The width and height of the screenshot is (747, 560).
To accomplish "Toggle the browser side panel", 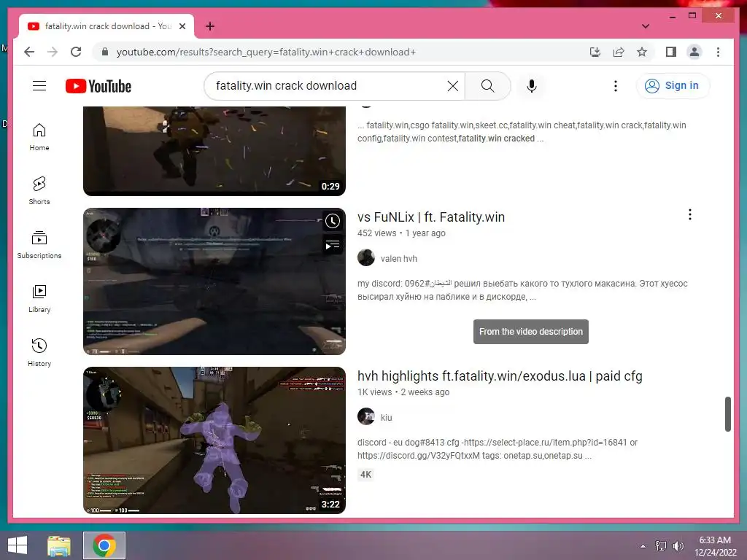I will [671, 52].
